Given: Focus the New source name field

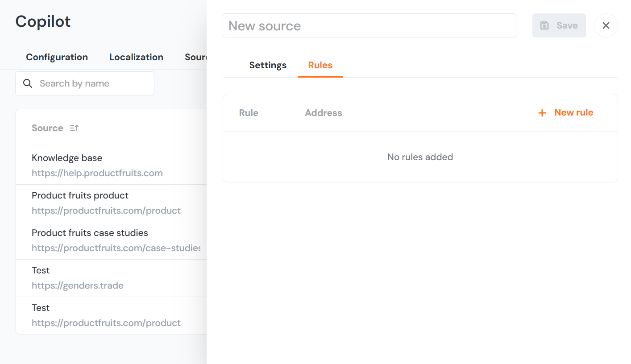Looking at the screenshot, I should 369,25.
